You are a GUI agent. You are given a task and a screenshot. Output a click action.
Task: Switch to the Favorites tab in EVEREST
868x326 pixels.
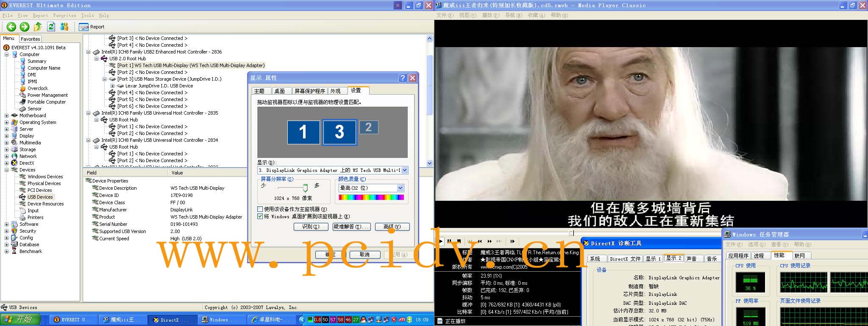[x=31, y=39]
